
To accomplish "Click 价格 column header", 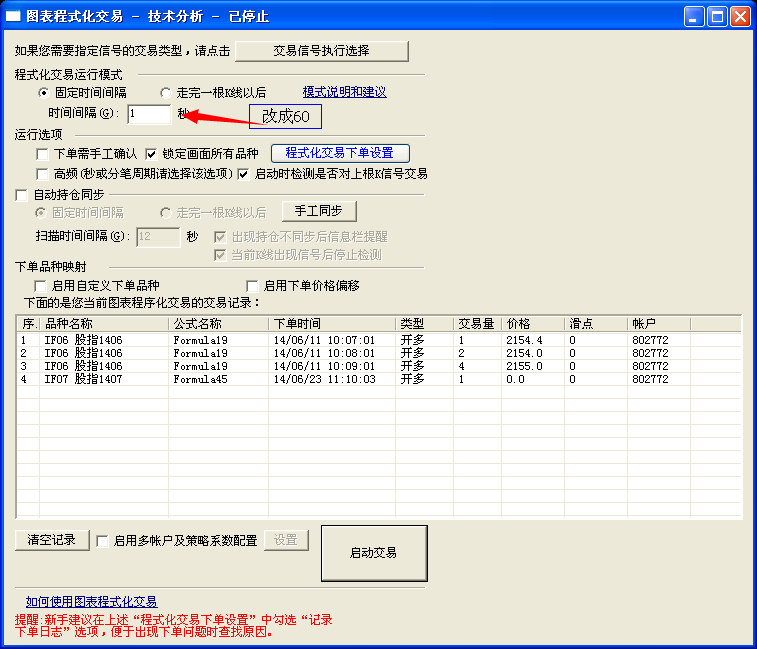I will tap(533, 324).
